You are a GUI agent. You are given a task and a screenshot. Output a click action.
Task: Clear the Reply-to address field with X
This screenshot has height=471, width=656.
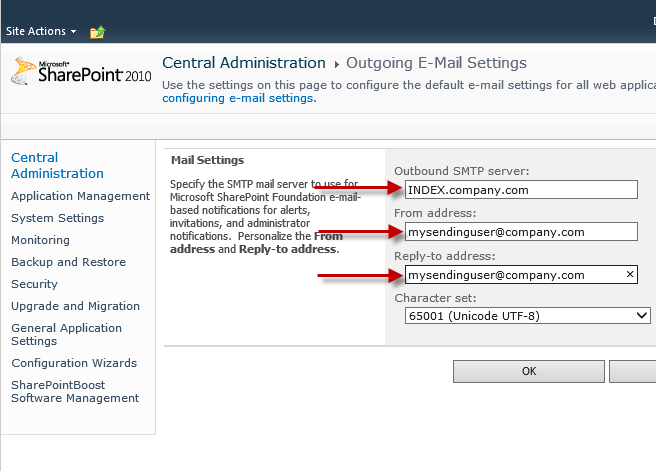click(x=630, y=274)
